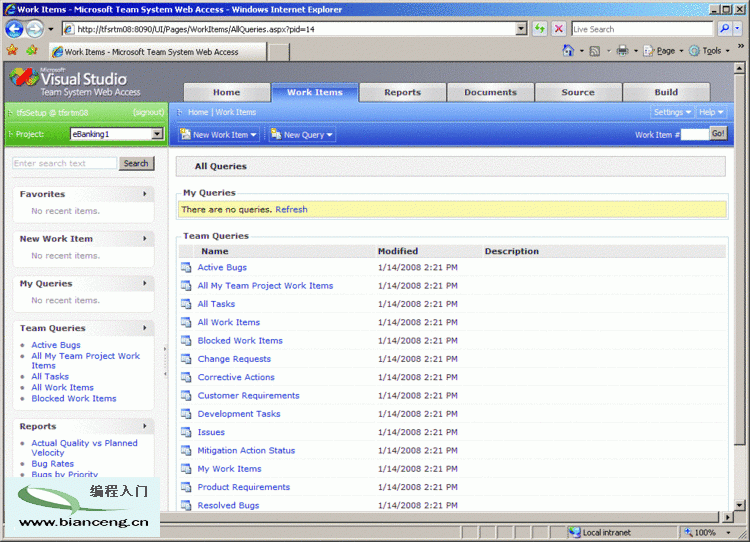Click the query icon beside Mitigation Action Status

186,450
